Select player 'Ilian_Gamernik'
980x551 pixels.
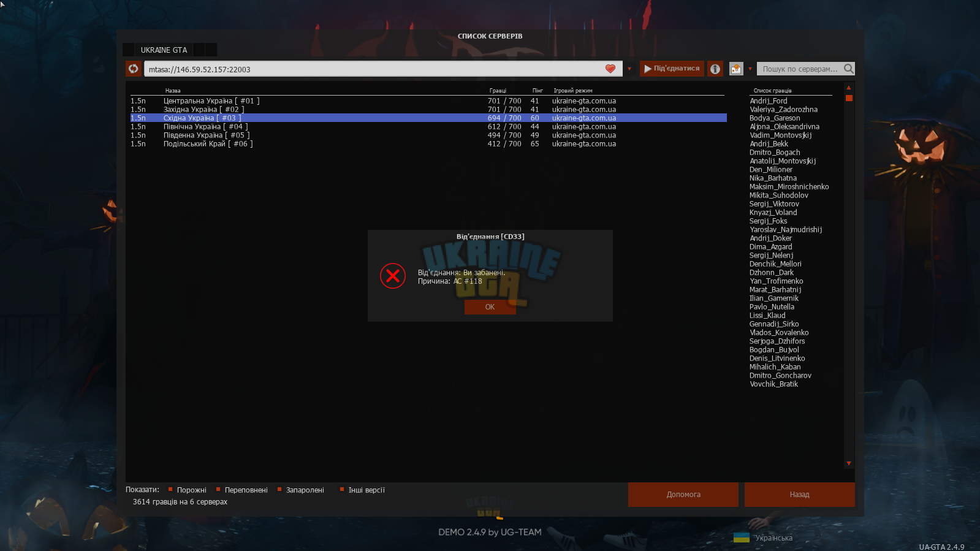(774, 298)
